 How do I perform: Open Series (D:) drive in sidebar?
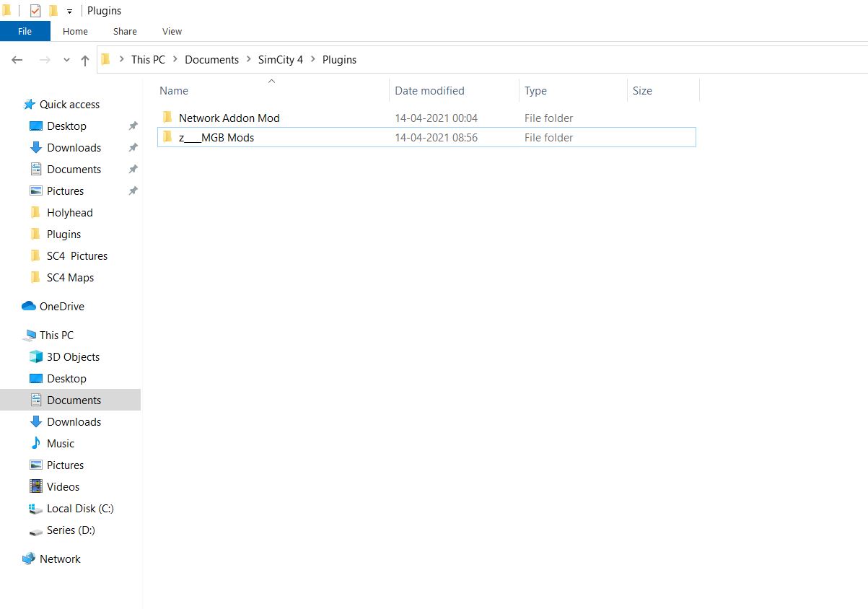point(71,530)
